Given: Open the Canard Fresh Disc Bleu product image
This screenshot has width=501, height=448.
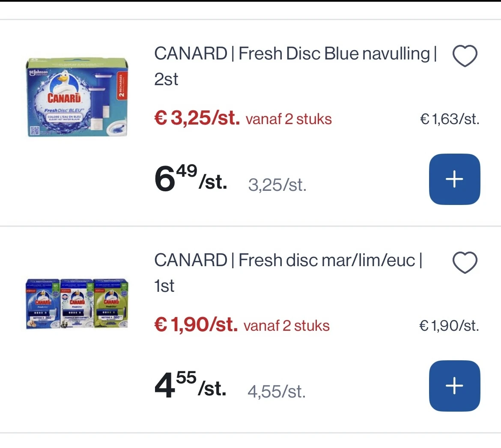Looking at the screenshot, I should [x=77, y=98].
